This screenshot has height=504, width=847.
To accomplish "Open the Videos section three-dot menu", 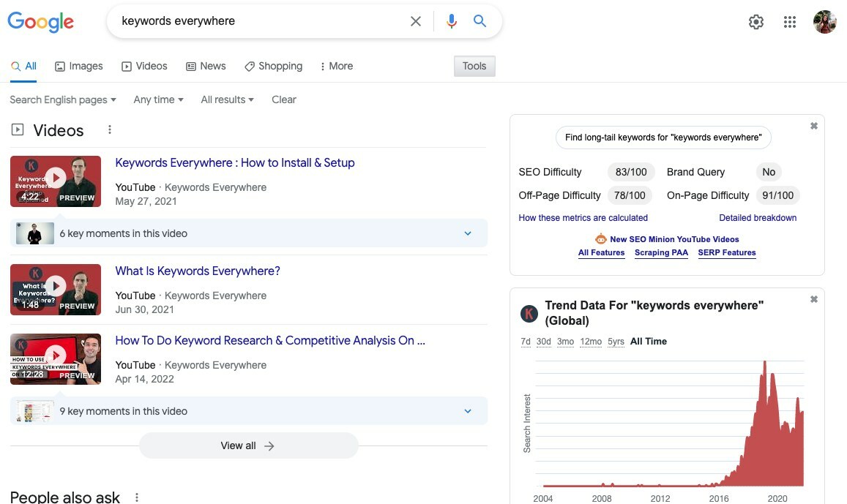I will (x=110, y=129).
